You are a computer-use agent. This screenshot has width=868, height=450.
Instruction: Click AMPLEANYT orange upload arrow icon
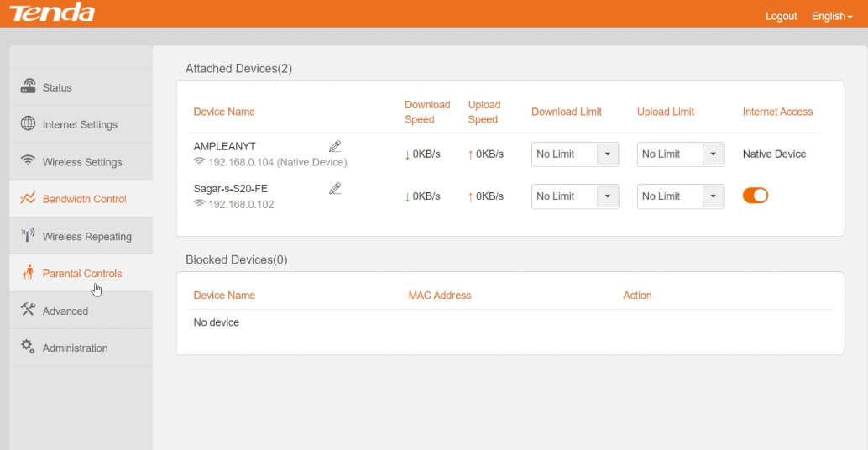(471, 155)
